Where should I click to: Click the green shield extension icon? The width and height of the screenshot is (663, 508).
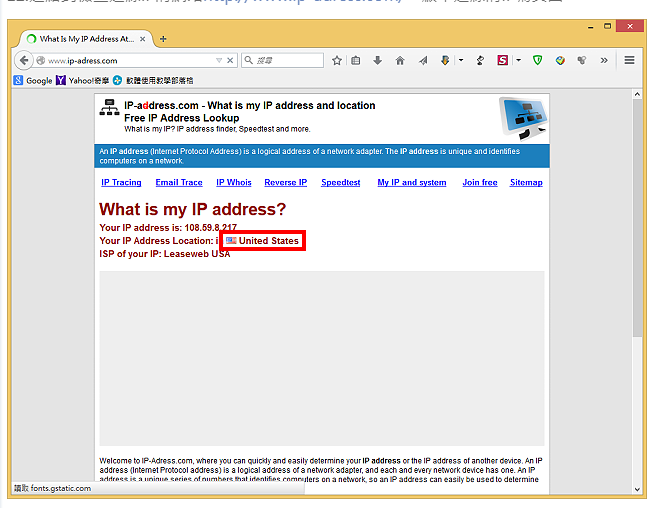(537, 60)
